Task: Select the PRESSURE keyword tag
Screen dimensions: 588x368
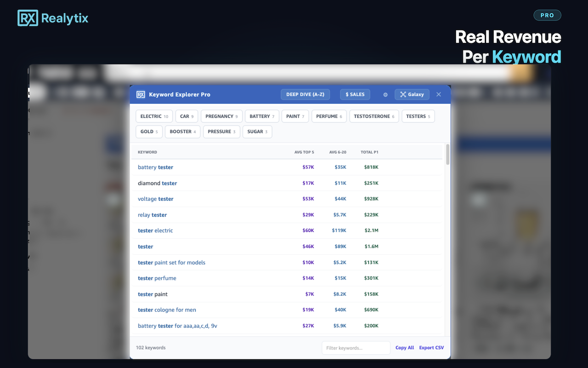Action: pos(221,132)
